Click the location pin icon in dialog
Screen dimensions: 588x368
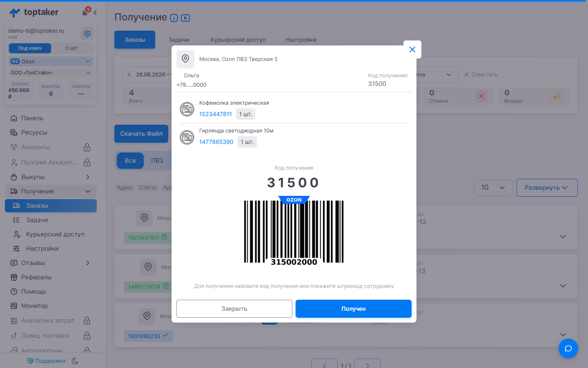click(185, 59)
